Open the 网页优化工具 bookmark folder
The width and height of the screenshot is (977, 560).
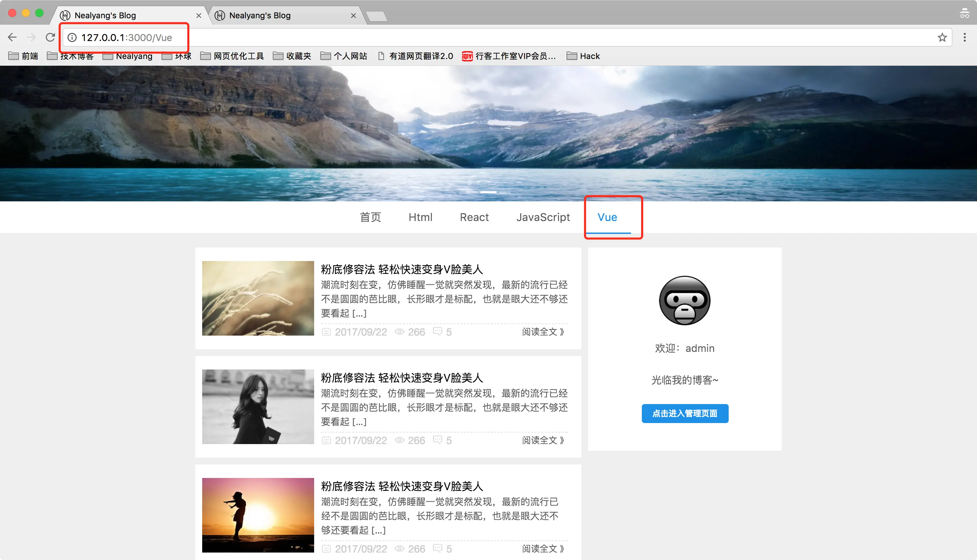click(x=232, y=56)
